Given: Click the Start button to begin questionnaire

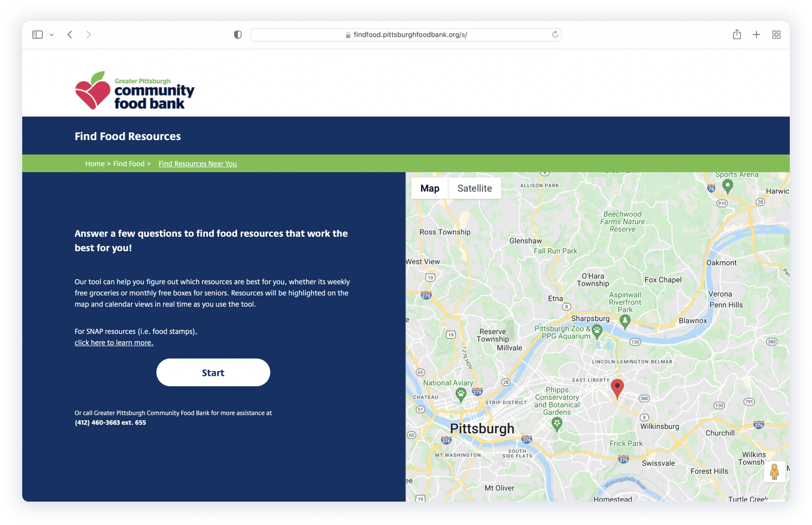Looking at the screenshot, I should [x=212, y=372].
